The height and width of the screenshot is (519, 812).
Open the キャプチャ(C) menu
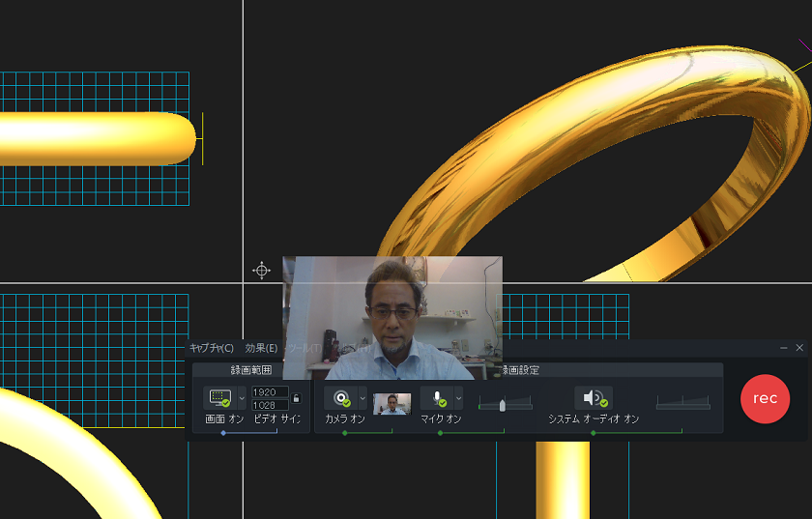[x=211, y=348]
